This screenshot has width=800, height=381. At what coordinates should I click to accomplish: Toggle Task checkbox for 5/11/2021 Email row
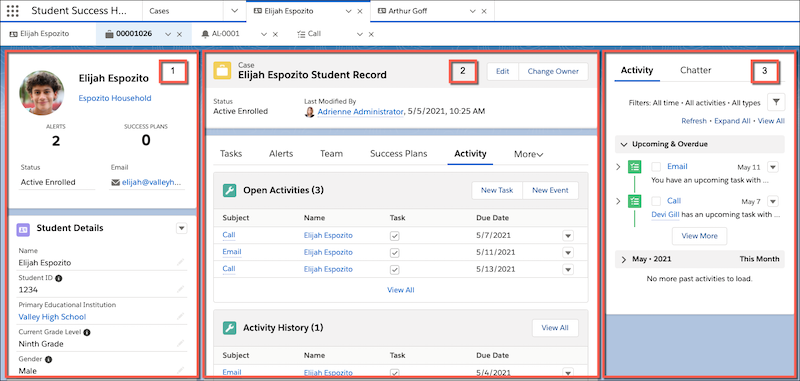coord(394,252)
